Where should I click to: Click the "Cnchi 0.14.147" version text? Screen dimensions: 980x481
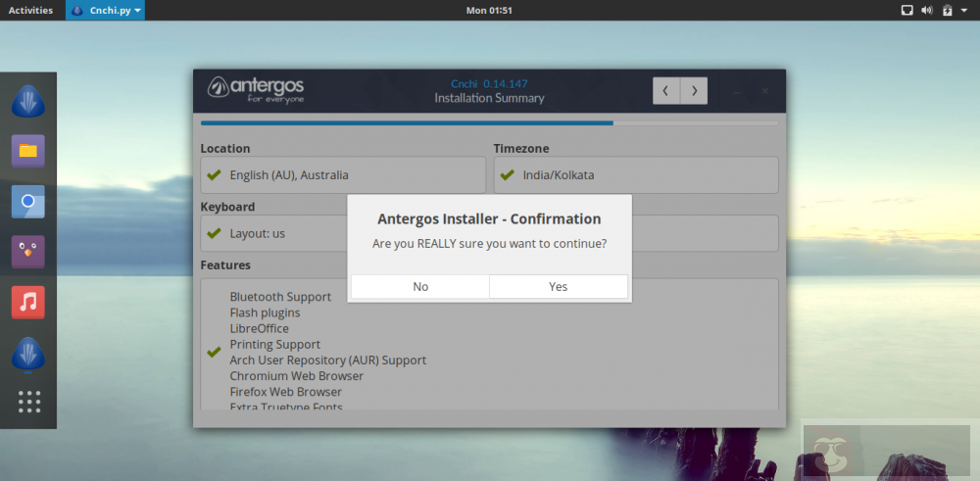point(489,83)
